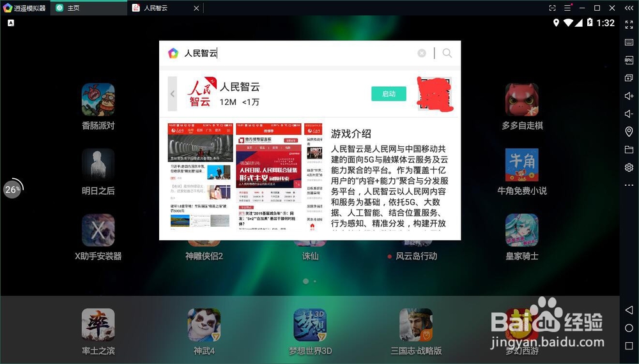
Task: Increase volume with the speaker plus icon
Action: 629,96
